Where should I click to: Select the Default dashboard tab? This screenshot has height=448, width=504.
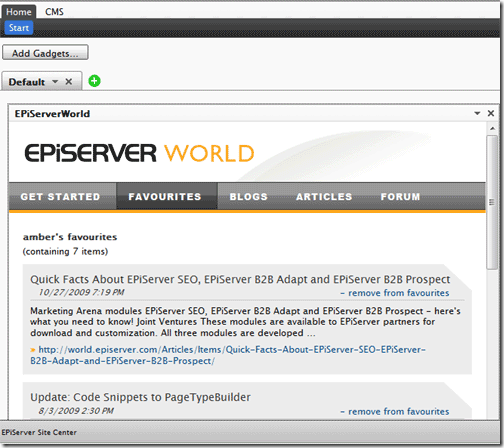point(27,82)
